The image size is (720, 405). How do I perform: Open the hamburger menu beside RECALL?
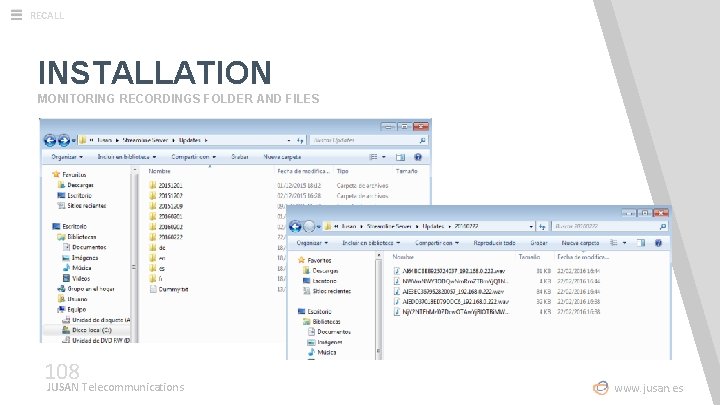point(16,15)
